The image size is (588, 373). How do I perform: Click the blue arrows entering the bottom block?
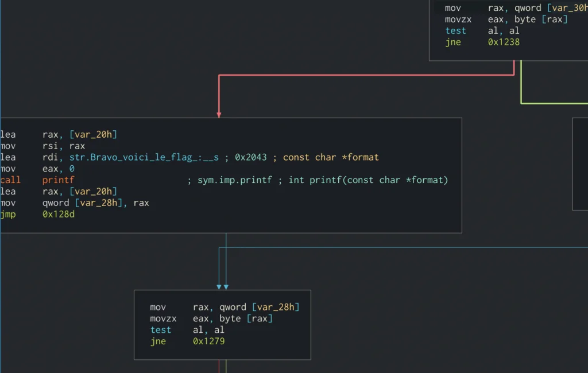tap(222, 286)
